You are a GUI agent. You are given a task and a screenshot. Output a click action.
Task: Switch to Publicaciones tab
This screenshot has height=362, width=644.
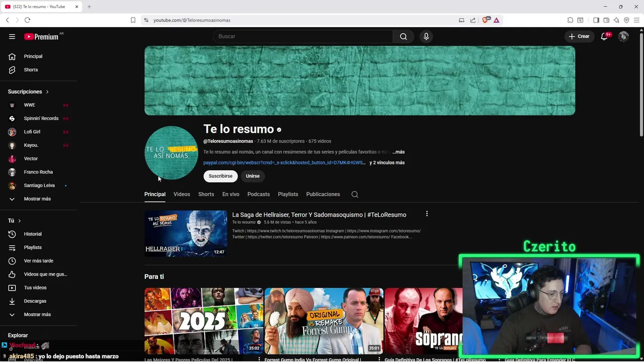tap(323, 194)
